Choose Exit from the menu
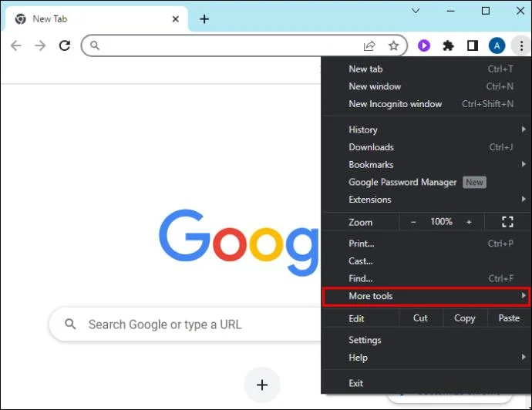Screen dimensions: 532x410 tap(426, 383)
